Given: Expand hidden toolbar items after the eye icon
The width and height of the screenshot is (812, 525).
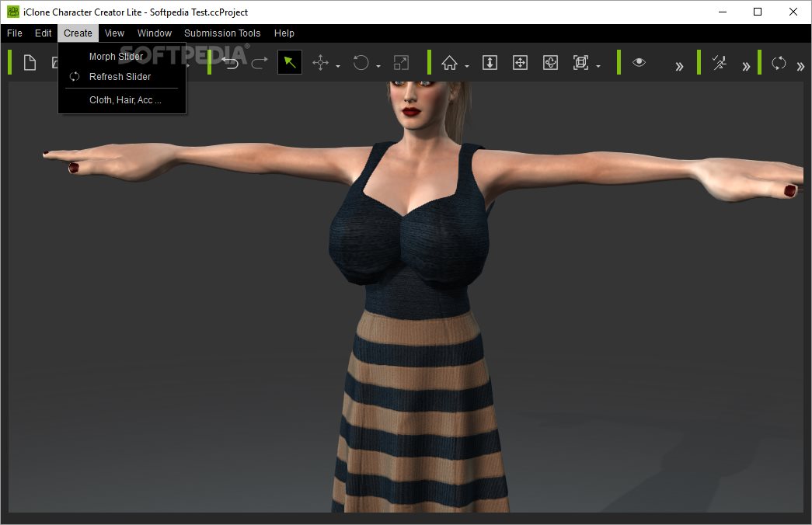Looking at the screenshot, I should point(679,66).
